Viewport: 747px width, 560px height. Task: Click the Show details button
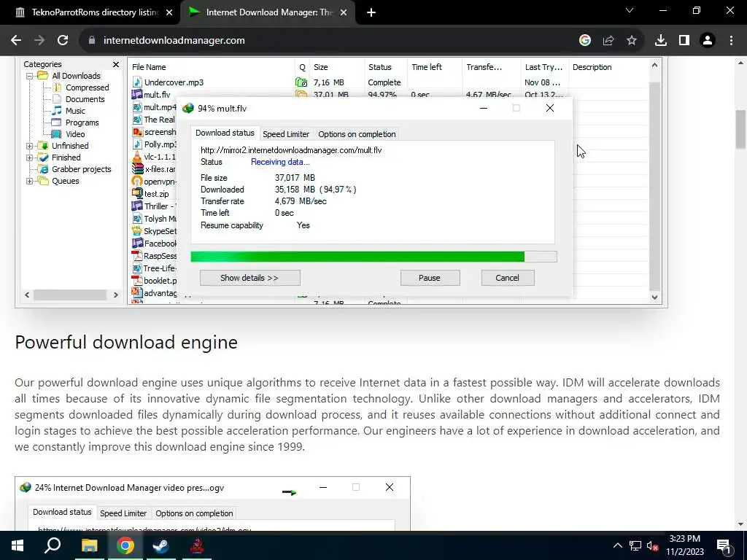coord(250,278)
